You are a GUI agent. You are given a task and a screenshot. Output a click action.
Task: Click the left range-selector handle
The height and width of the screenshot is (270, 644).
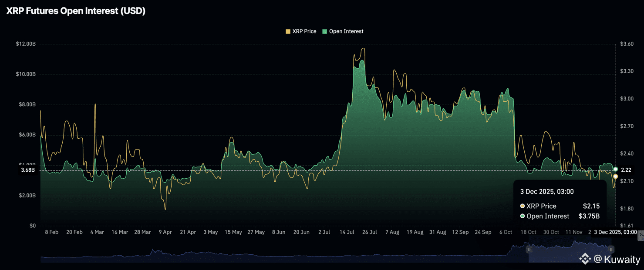point(529,250)
